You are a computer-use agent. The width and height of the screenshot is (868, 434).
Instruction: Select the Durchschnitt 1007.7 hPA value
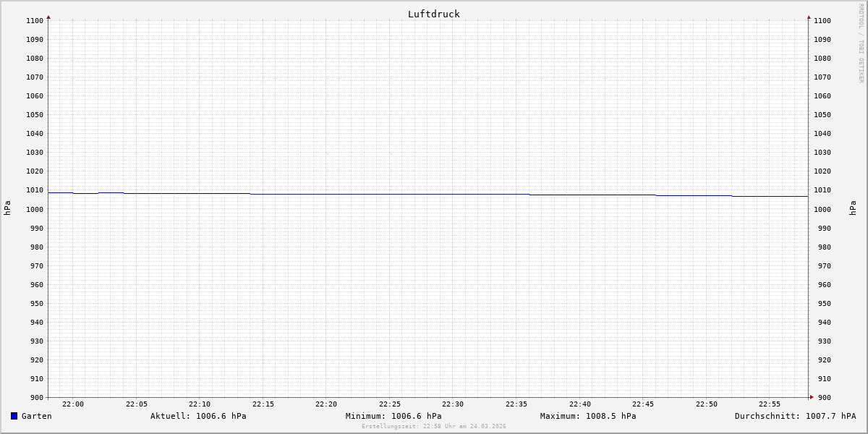coord(795,416)
